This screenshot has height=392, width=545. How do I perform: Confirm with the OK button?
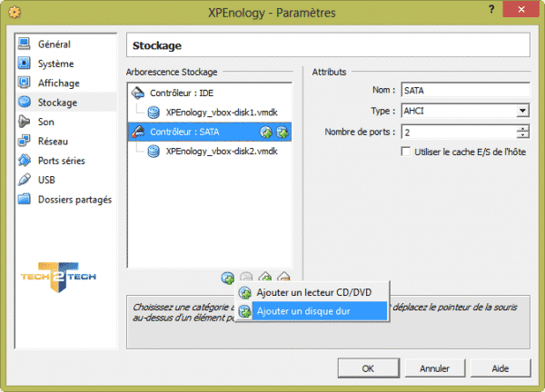click(x=369, y=368)
